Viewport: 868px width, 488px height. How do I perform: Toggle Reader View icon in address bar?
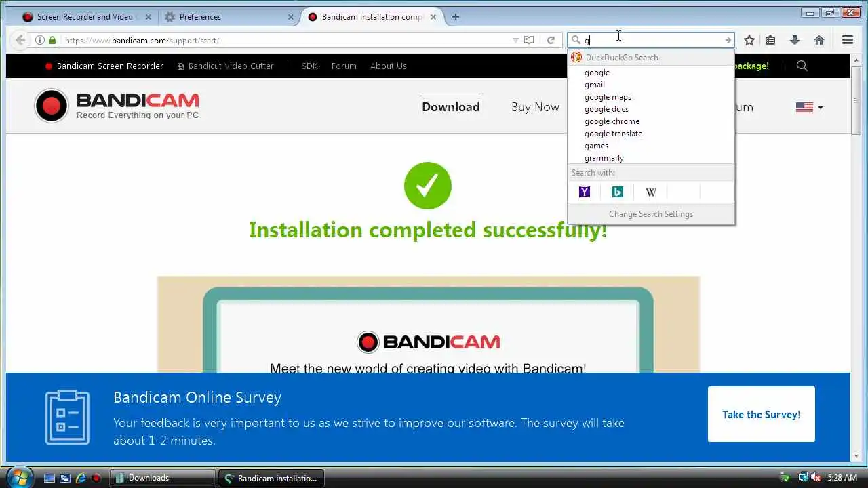529,40
